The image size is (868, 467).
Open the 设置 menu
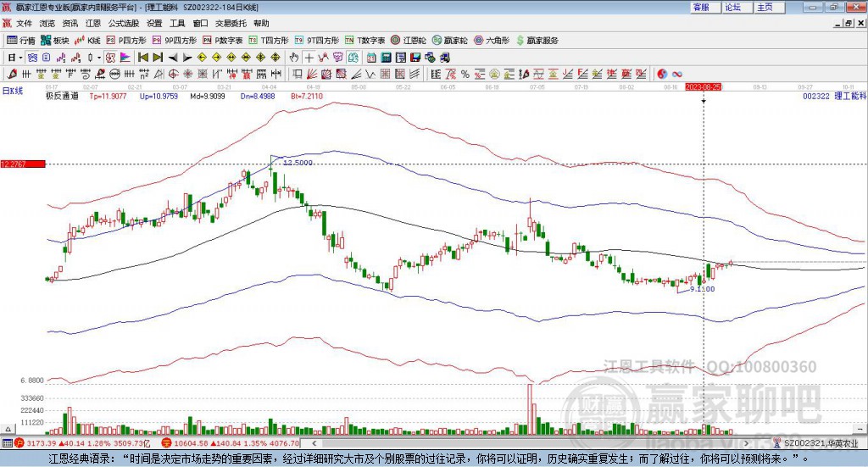tap(154, 23)
